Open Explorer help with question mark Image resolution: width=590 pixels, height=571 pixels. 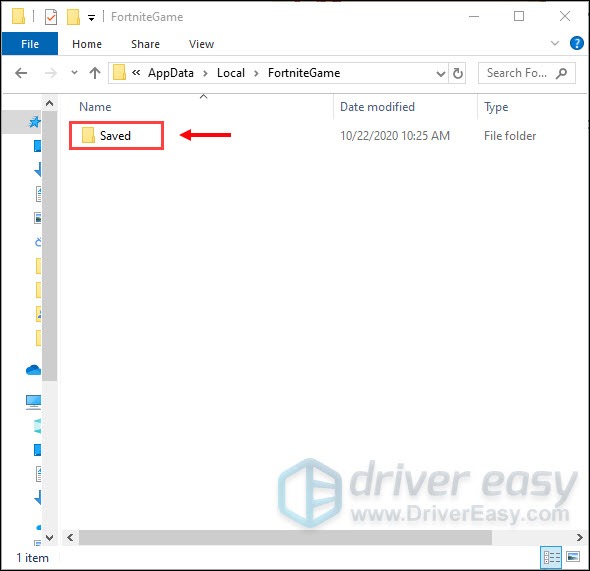576,43
